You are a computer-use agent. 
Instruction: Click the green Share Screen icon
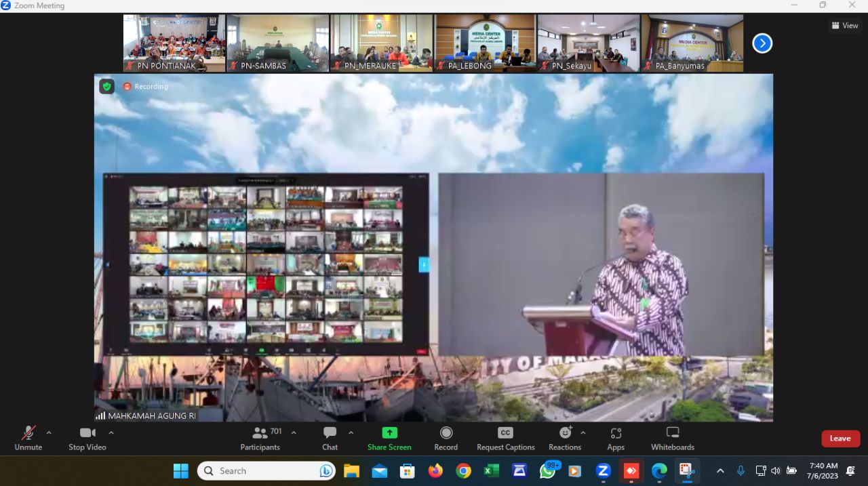pos(389,433)
